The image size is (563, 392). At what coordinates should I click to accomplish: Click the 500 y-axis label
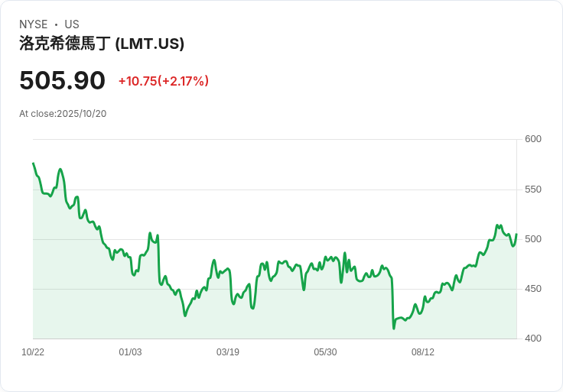pyautogui.click(x=532, y=239)
